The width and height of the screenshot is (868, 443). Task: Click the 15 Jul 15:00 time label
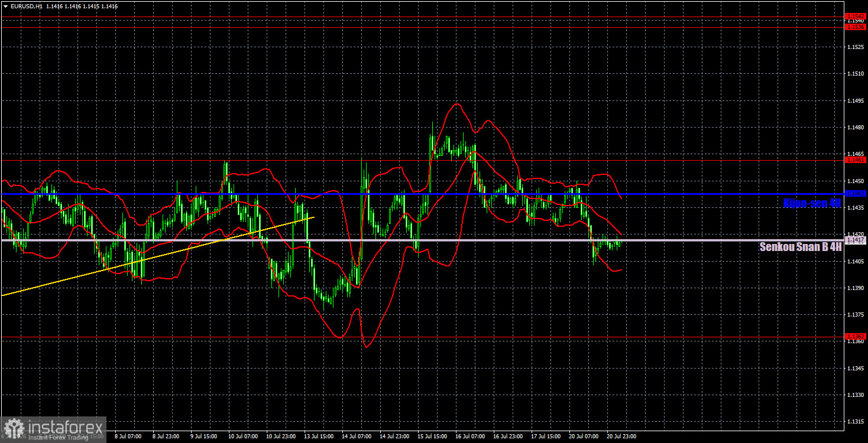click(431, 437)
